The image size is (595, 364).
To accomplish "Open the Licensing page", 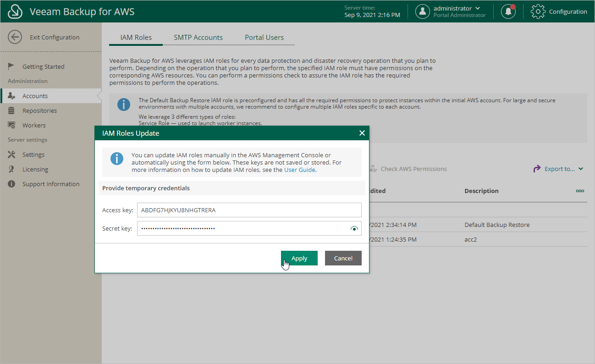I will tap(35, 169).
